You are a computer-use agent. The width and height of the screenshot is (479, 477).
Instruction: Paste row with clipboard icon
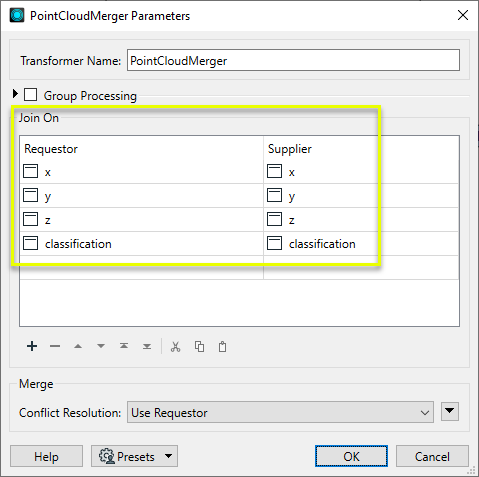222,347
